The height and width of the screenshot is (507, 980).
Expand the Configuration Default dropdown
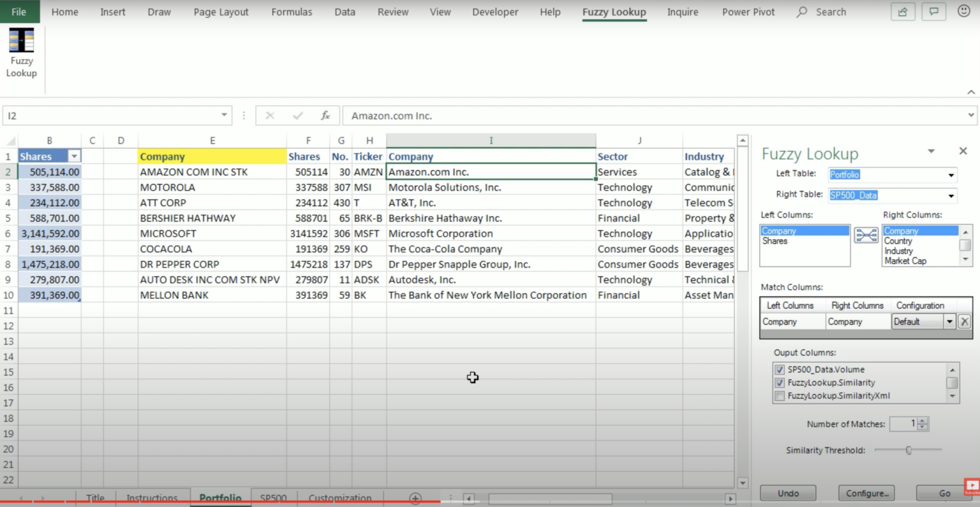click(x=949, y=322)
